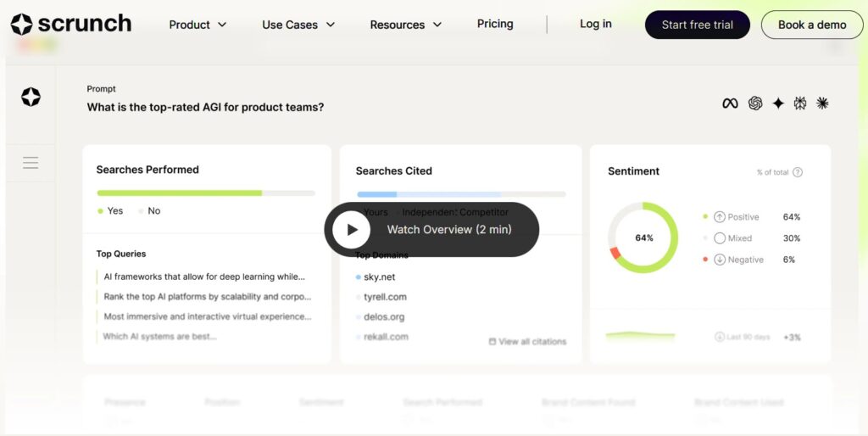This screenshot has height=436, width=868.
Task: Click the Start free trial button
Action: (x=697, y=25)
